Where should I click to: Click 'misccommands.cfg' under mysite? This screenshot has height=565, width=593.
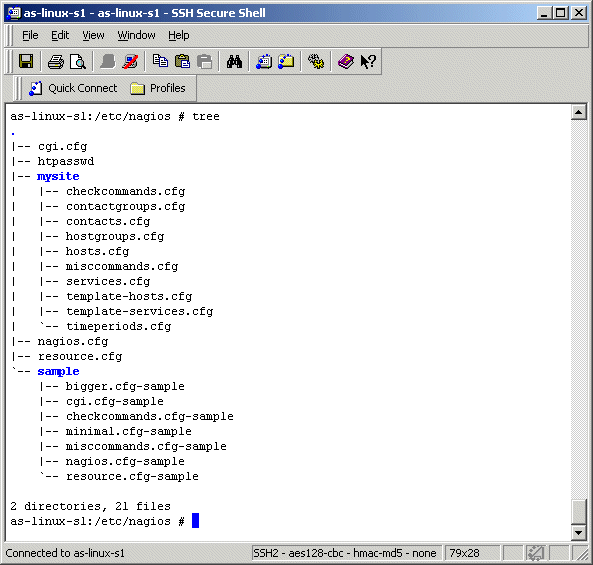pos(122,267)
